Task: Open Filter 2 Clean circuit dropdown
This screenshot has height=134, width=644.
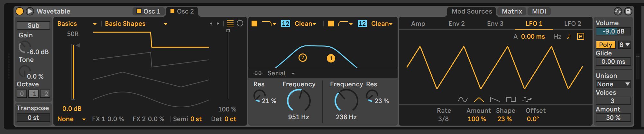Action: [x=382, y=24]
